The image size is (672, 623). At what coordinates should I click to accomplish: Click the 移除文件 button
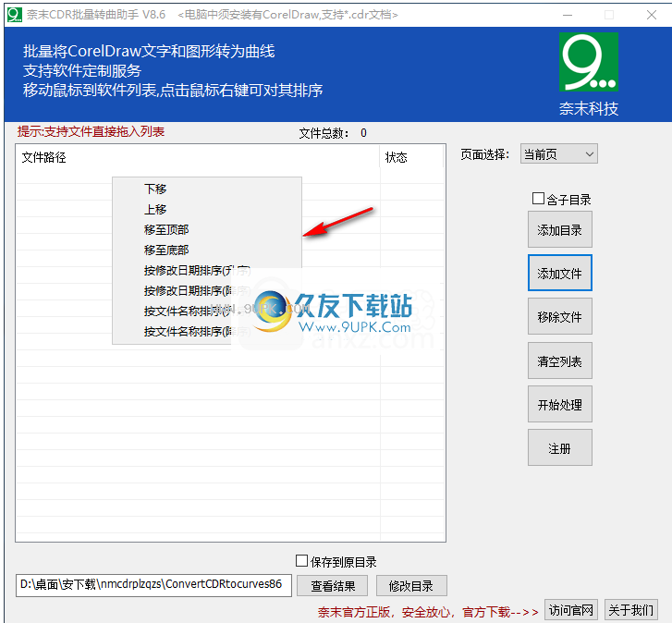point(560,317)
